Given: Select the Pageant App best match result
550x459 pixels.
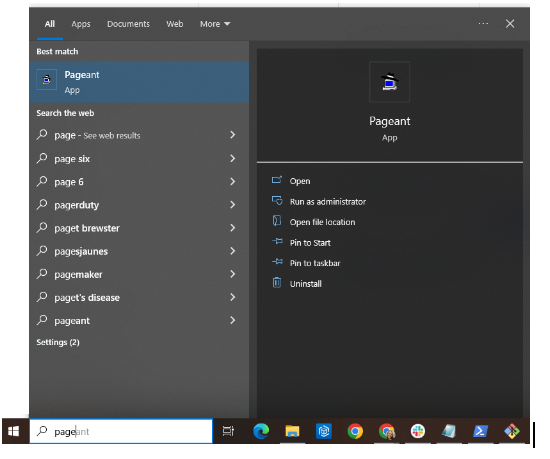Looking at the screenshot, I should tap(139, 82).
